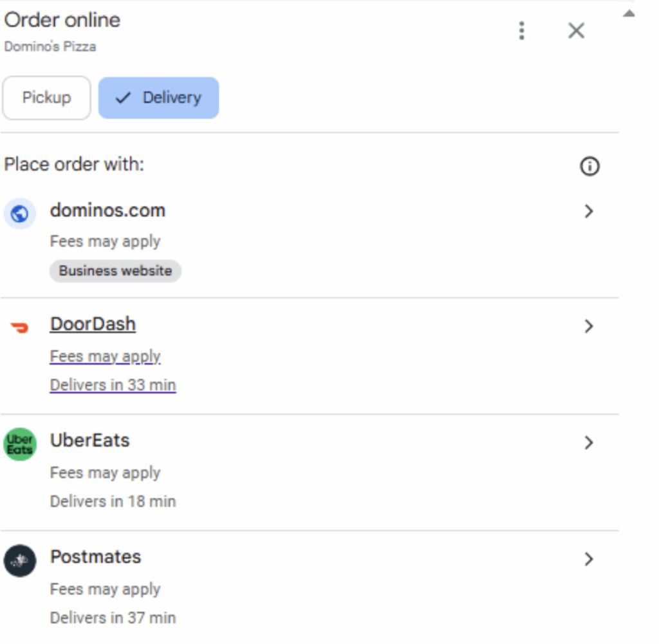Expand the DoorDash chevron arrow
Screen dimensions: 659x644
click(588, 326)
